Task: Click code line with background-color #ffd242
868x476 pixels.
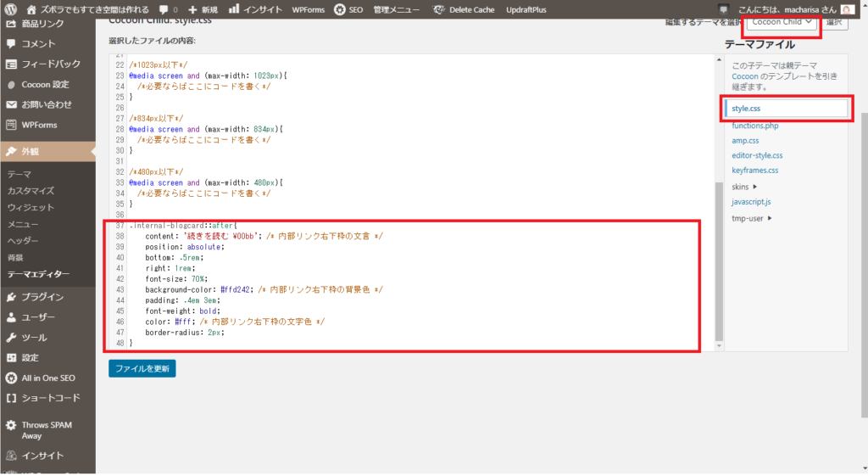Action: point(264,290)
